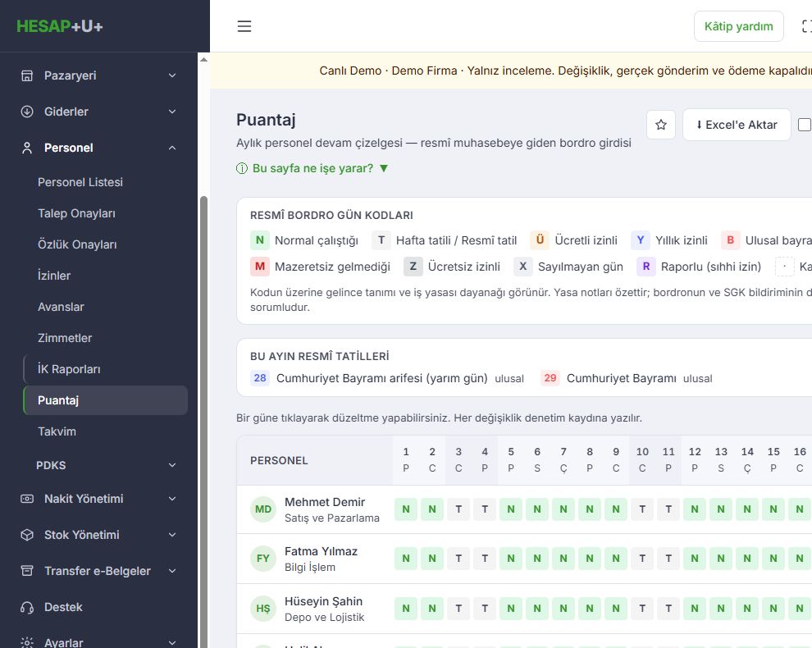Viewport: 812px width, 648px height.
Task: Open İK Raporları menu item
Action: (69, 369)
